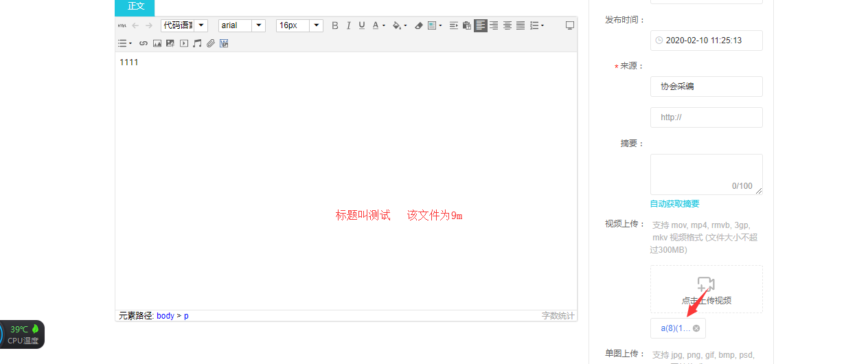
Task: Apply bold formatting
Action: [x=335, y=25]
